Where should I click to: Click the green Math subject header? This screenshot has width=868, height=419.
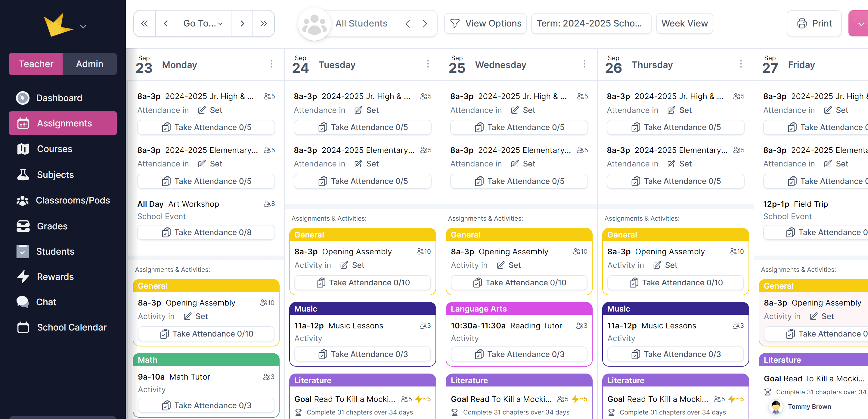click(206, 360)
